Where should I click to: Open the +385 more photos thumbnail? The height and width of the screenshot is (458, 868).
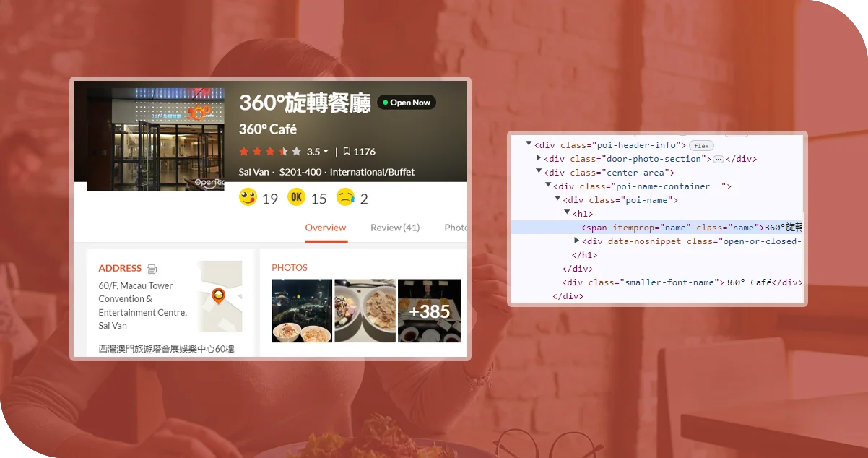coord(430,311)
